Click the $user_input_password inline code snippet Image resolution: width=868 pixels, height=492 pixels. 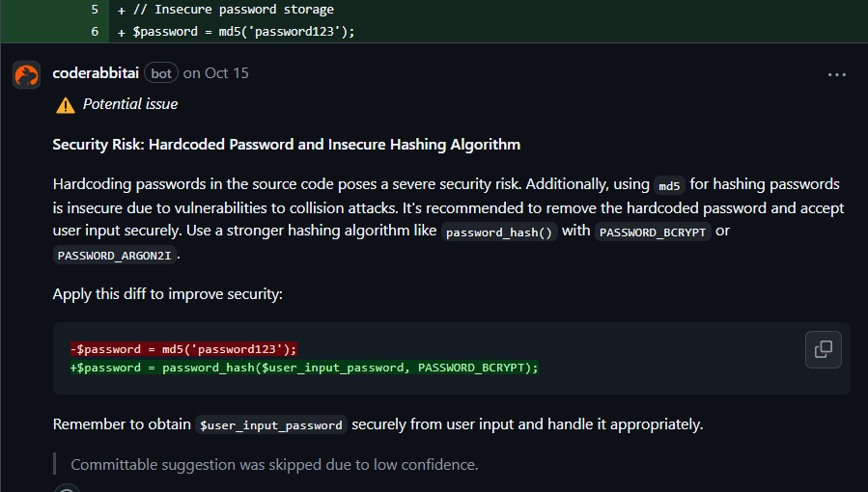(270, 425)
